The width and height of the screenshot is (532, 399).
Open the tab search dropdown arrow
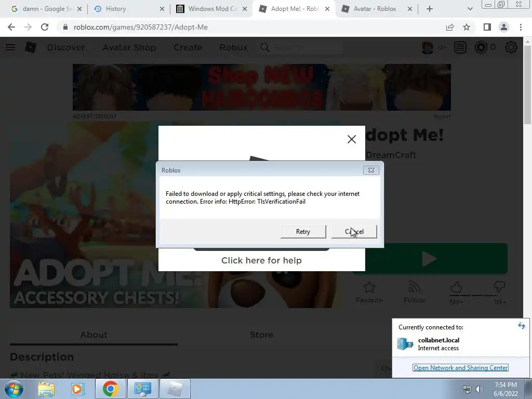click(470, 9)
